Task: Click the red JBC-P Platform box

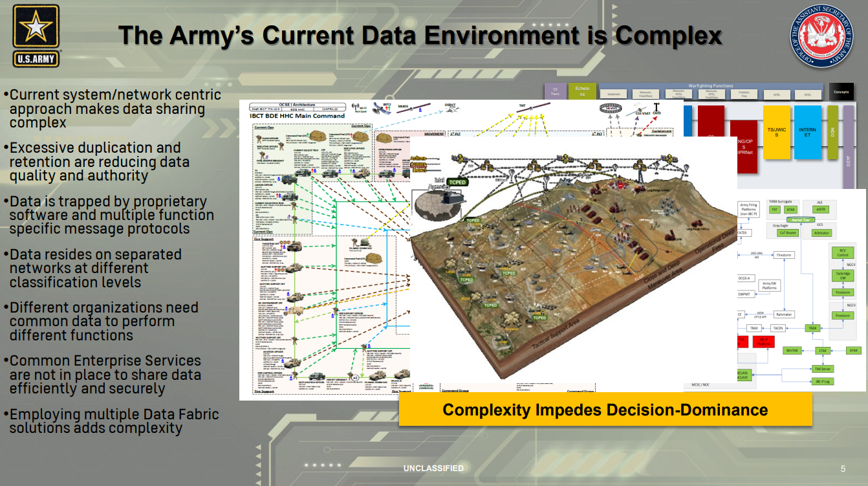Action: click(763, 341)
